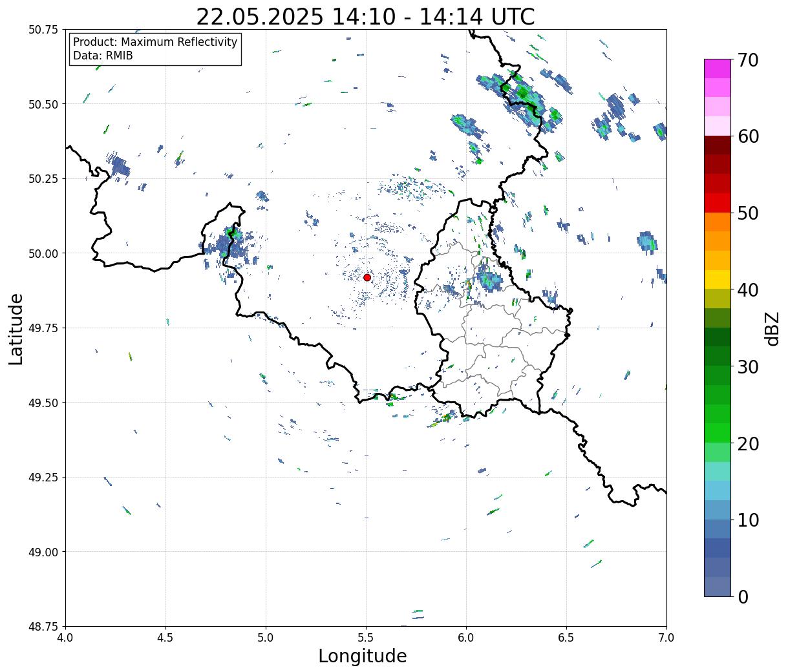Image resolution: width=788 pixels, height=672 pixels.
Task: Click the 50.25 latitude tick label
Action: point(43,179)
